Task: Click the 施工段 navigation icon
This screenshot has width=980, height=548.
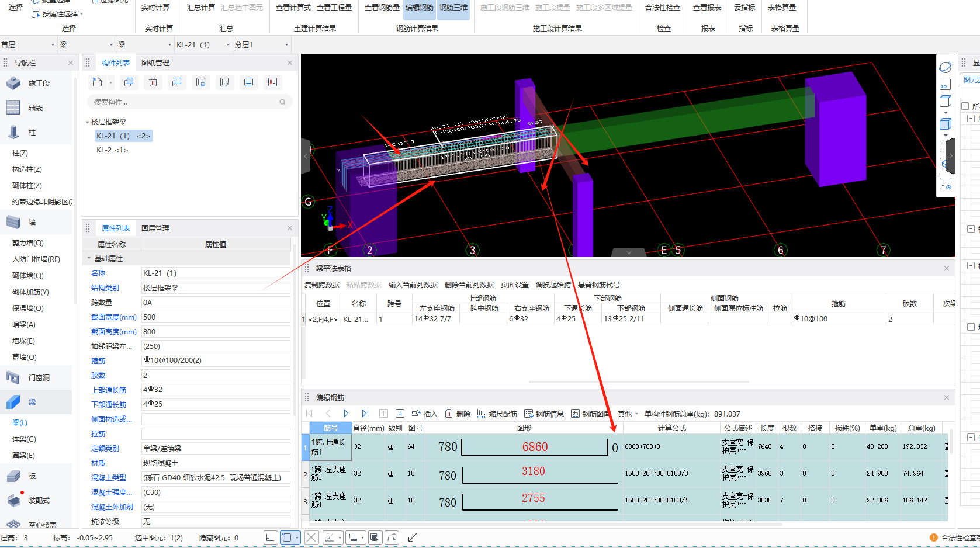Action: coord(13,84)
